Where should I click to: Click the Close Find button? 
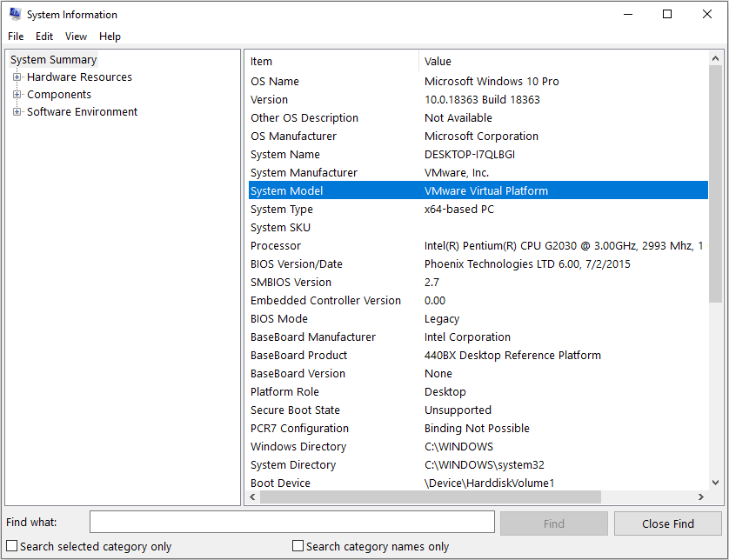(x=667, y=523)
